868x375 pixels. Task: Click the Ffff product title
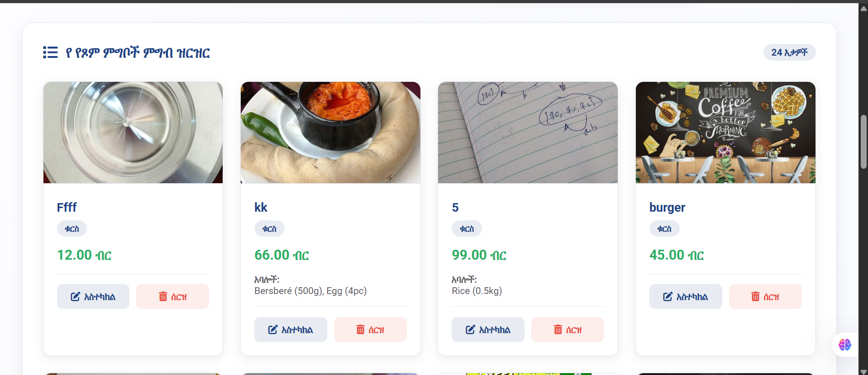pos(66,207)
